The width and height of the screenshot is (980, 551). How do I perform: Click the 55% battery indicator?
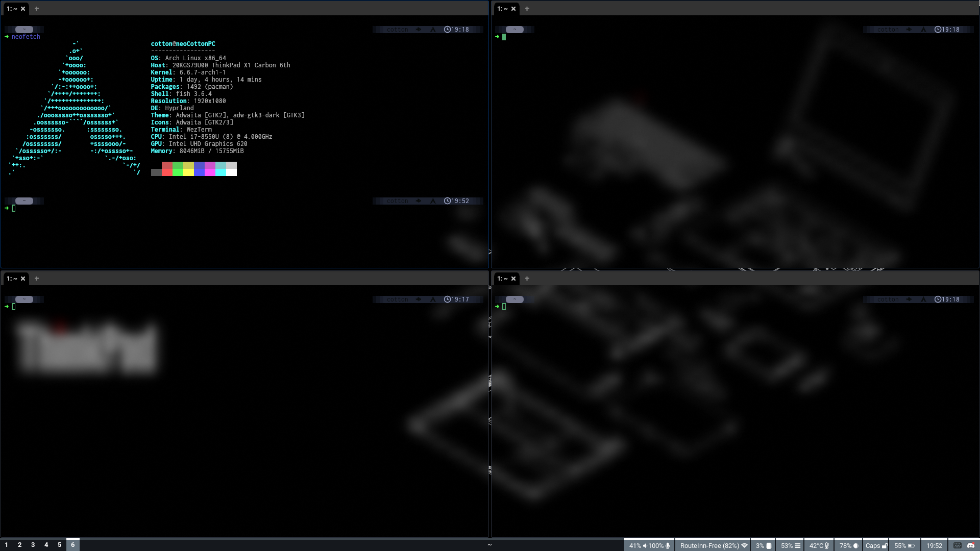coord(904,545)
